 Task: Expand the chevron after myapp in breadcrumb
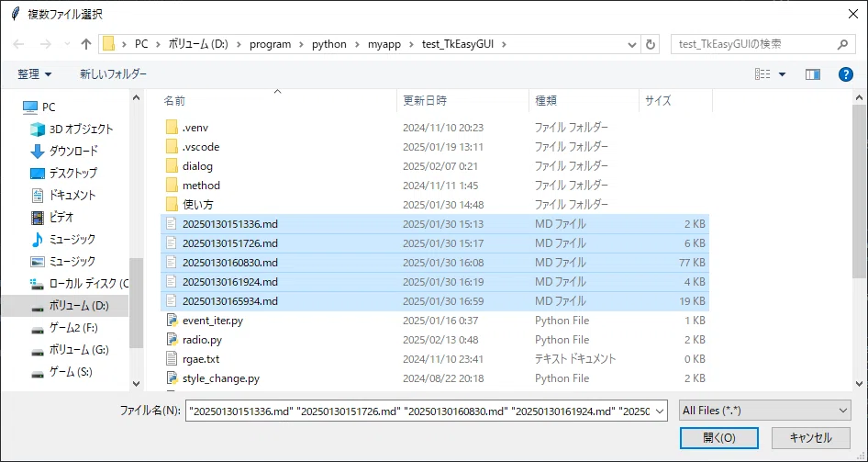(411, 45)
